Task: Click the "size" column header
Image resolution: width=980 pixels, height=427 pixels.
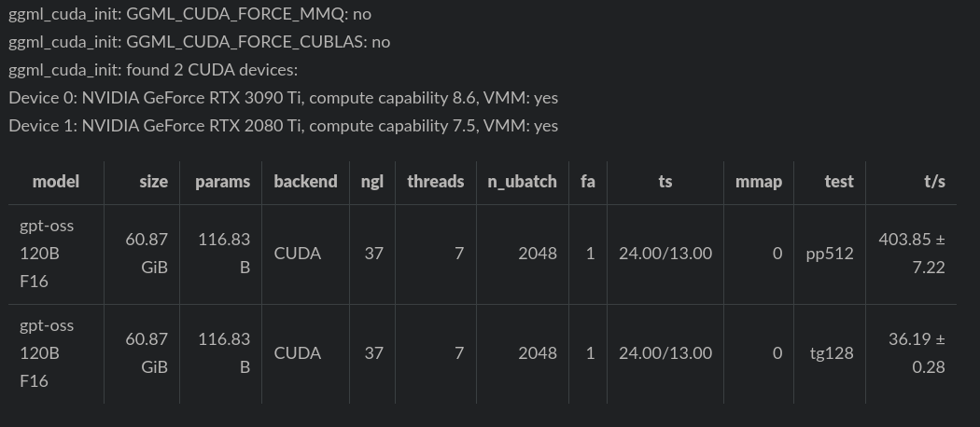Action: click(153, 182)
